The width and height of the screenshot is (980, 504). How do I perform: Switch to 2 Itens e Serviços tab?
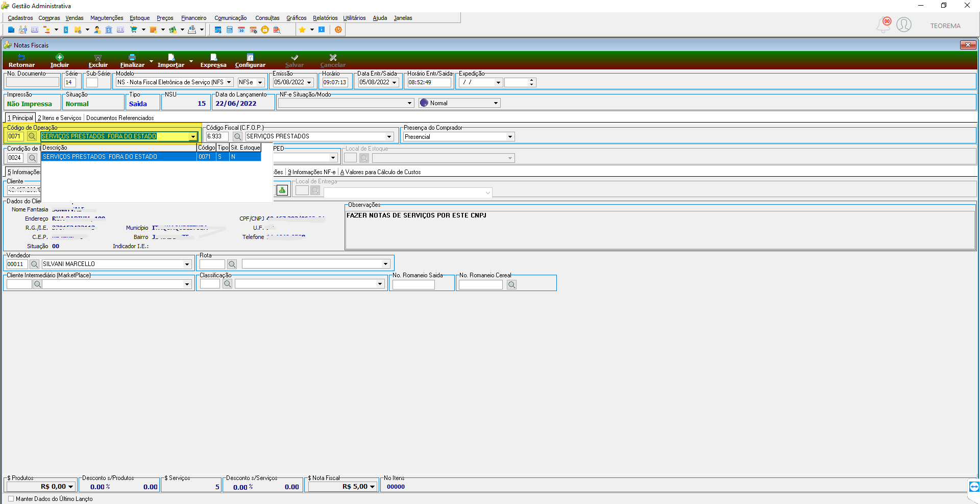click(60, 118)
